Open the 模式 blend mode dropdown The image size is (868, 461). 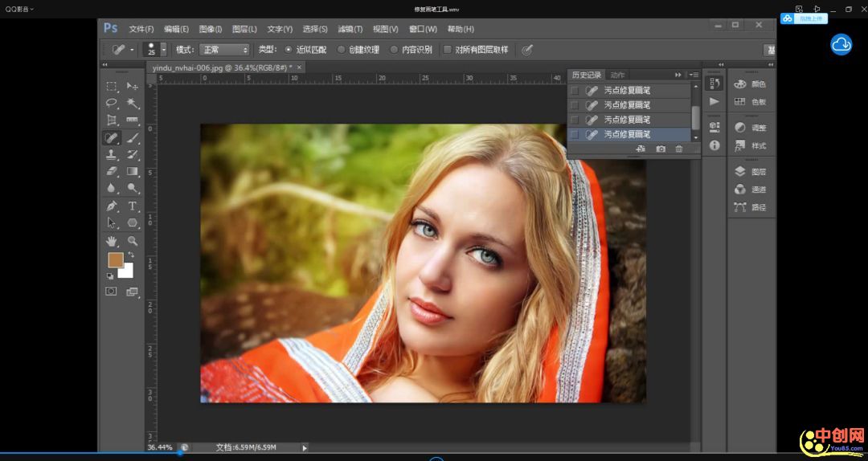coord(223,50)
